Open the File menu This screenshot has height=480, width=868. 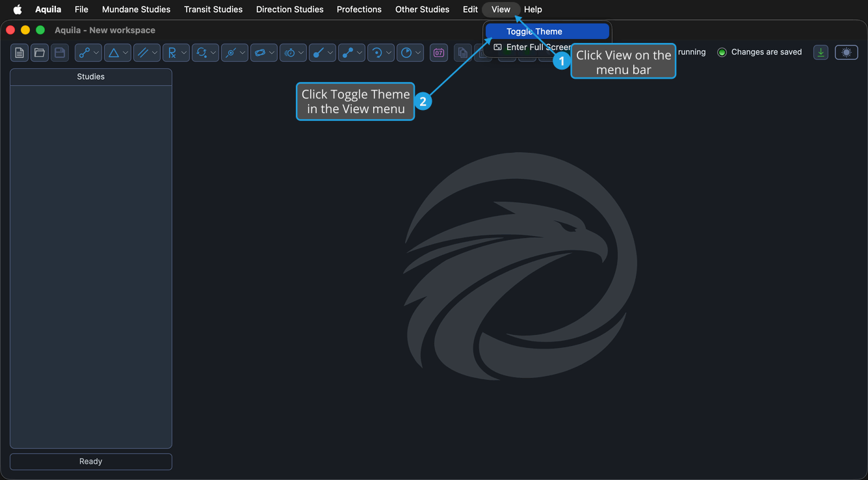tap(81, 9)
